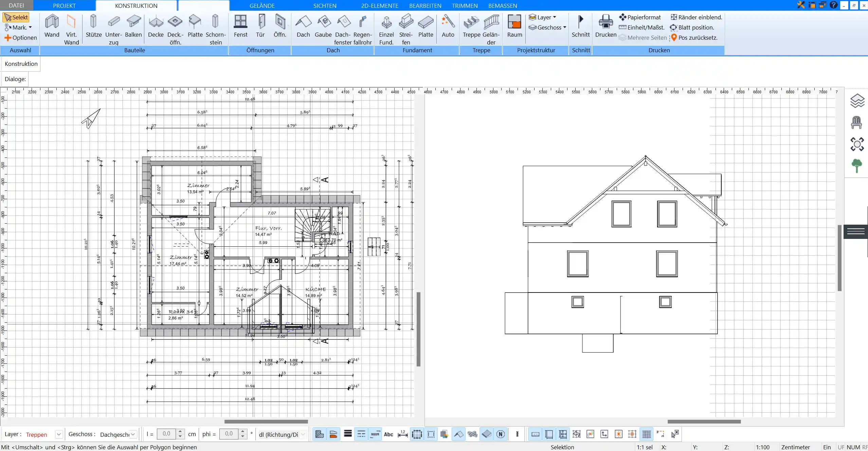Click Pos zurücksetz. button
Image resolution: width=868 pixels, height=451 pixels.
click(694, 38)
